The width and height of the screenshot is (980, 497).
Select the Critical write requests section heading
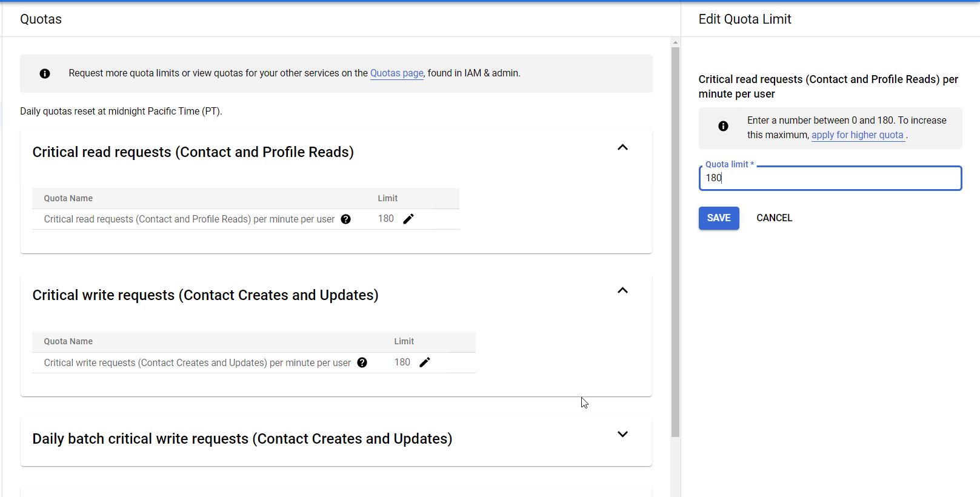[205, 295]
